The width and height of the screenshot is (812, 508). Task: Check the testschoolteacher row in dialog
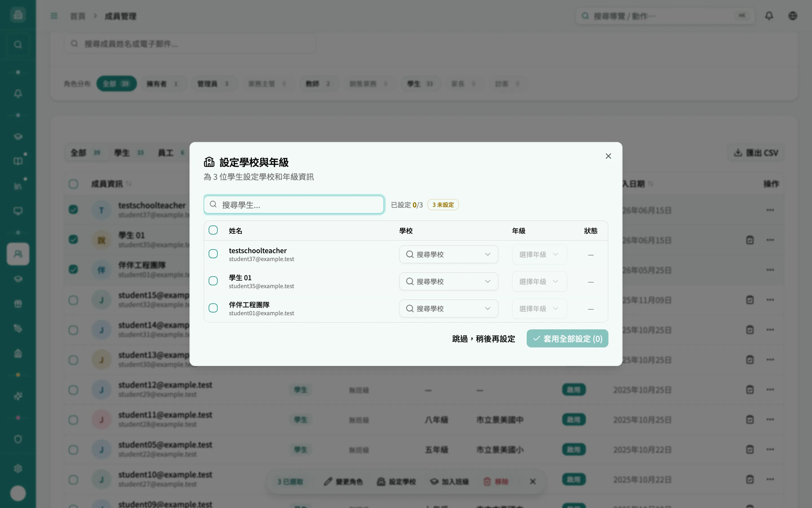coord(213,254)
